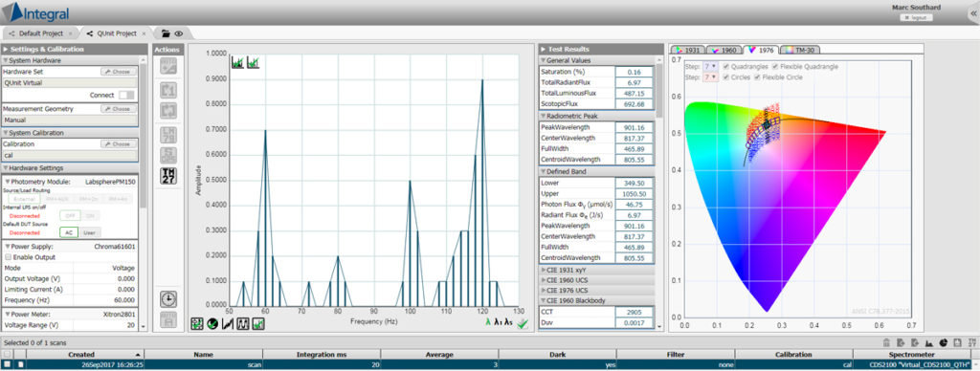This screenshot has height=371, width=980.
Task: Collapse the Radiometric Peak section
Action: tap(544, 116)
